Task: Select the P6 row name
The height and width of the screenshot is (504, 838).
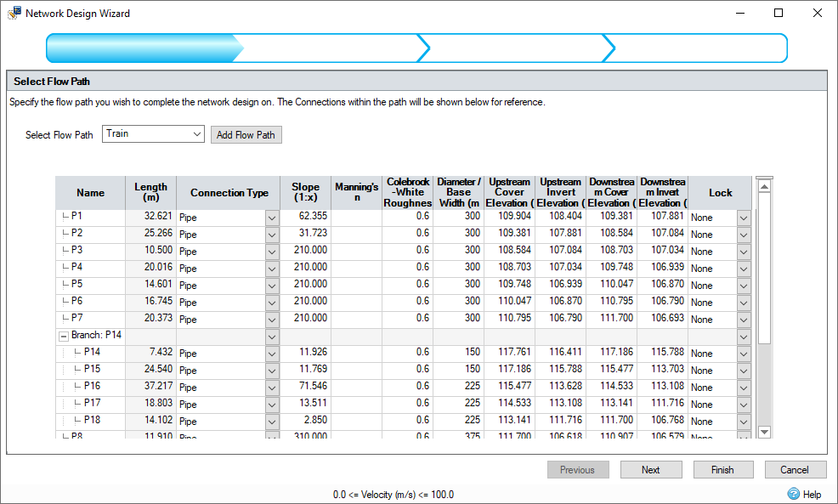Action: coord(76,301)
